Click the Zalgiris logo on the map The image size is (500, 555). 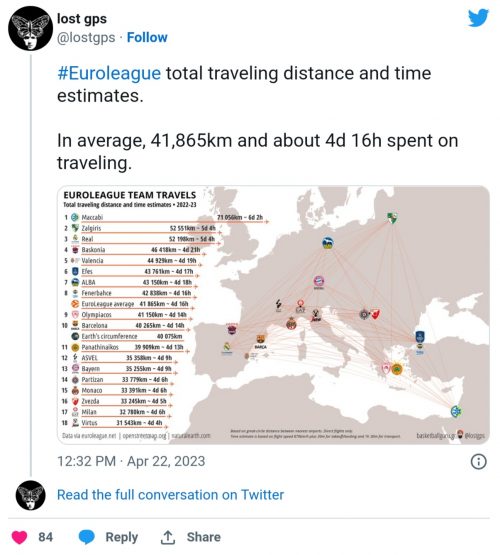click(x=392, y=218)
